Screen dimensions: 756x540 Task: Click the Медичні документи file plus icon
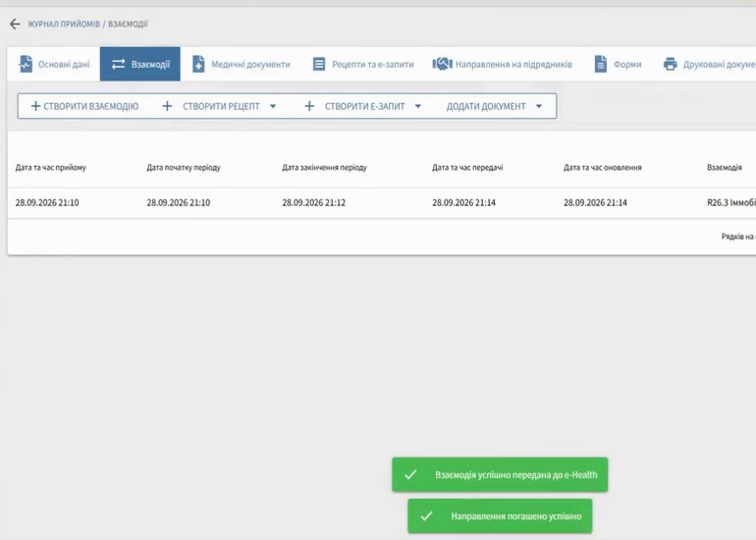[x=198, y=64]
